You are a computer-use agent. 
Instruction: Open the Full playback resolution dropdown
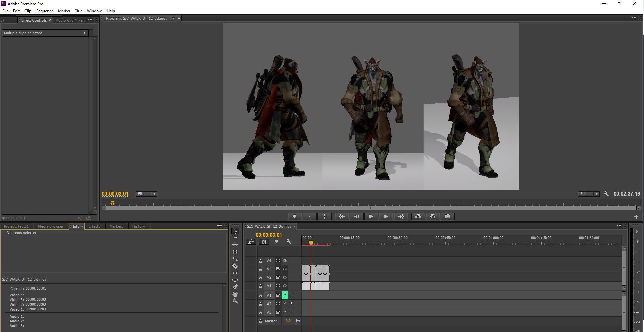tap(588, 194)
